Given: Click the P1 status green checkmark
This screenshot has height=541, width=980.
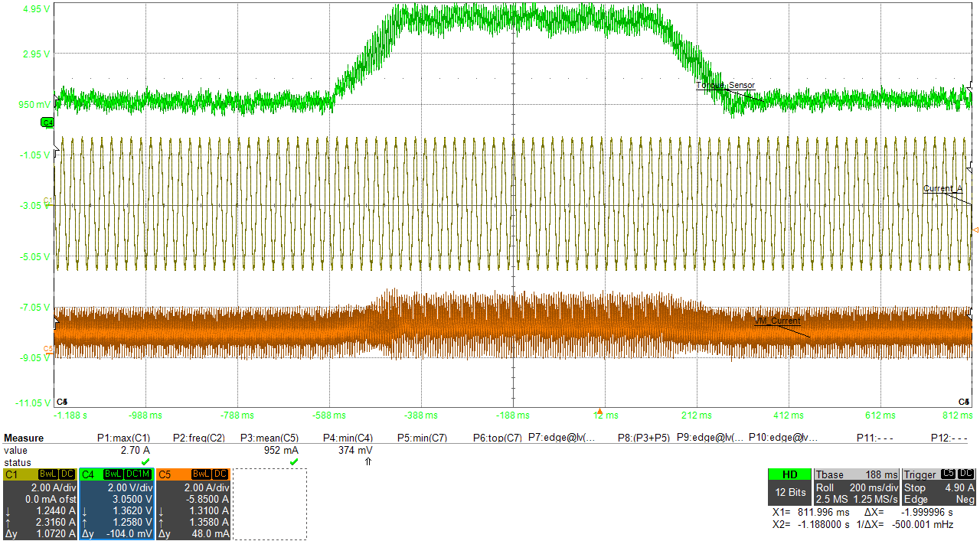Looking at the screenshot, I should click(x=145, y=462).
